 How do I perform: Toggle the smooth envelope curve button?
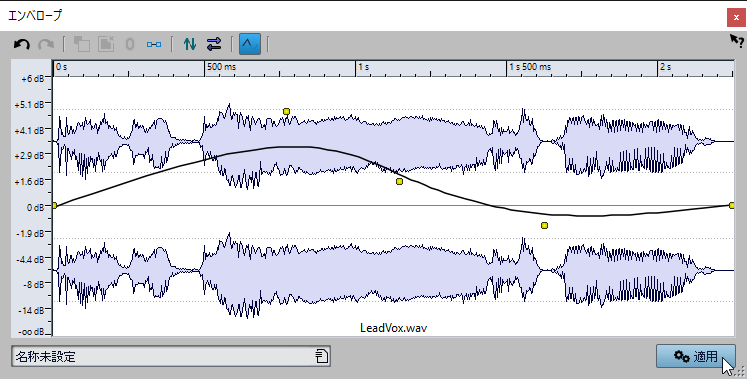(250, 44)
